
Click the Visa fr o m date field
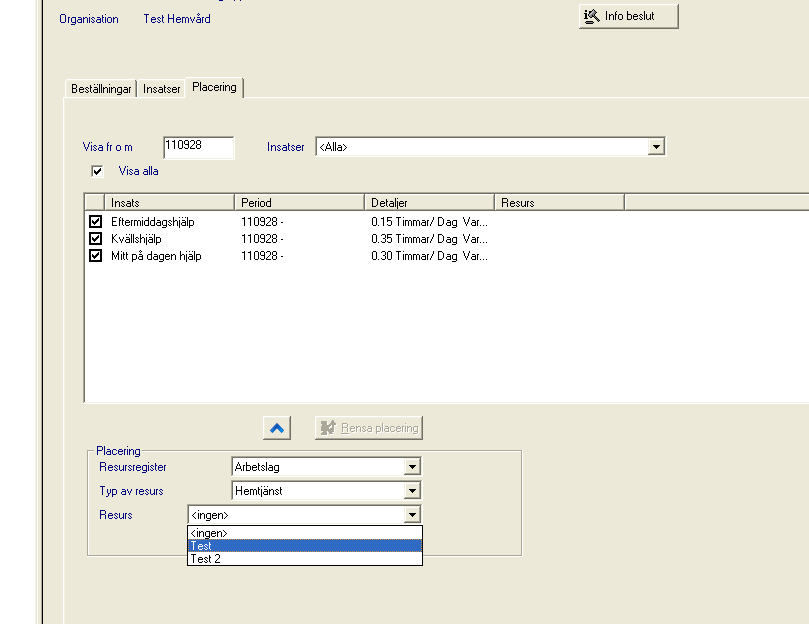pyautogui.click(x=199, y=147)
